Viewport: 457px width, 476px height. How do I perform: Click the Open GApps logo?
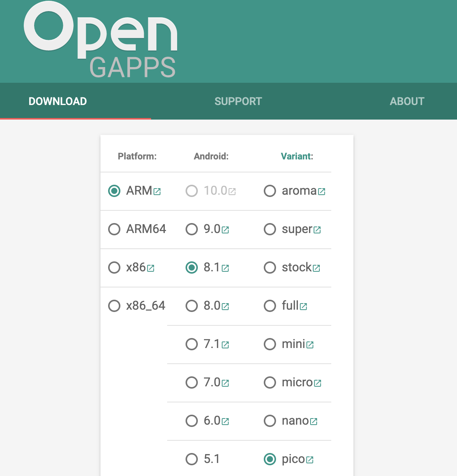tap(100, 39)
